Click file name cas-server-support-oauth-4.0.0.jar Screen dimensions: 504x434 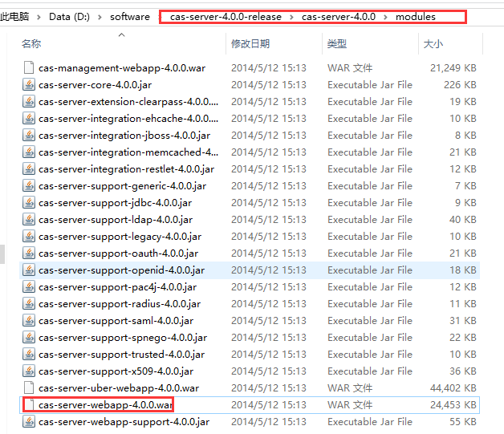[118, 254]
